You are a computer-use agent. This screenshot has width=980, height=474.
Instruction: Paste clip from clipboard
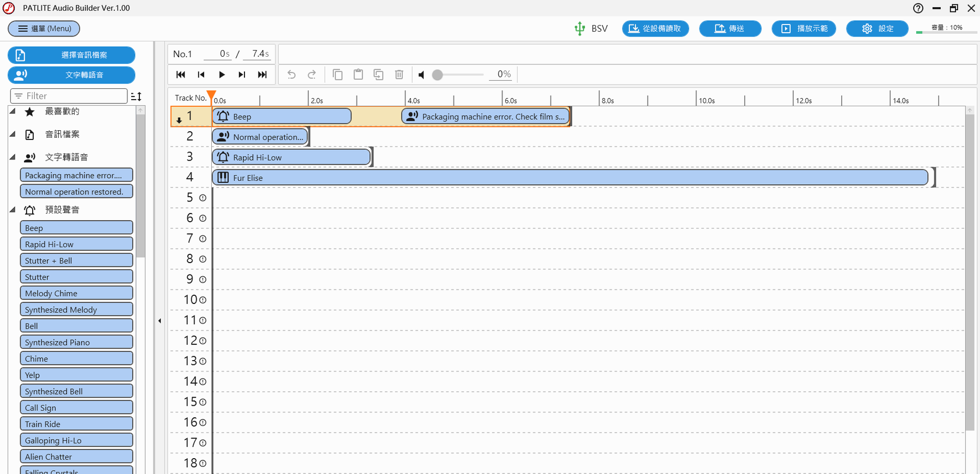click(x=358, y=75)
